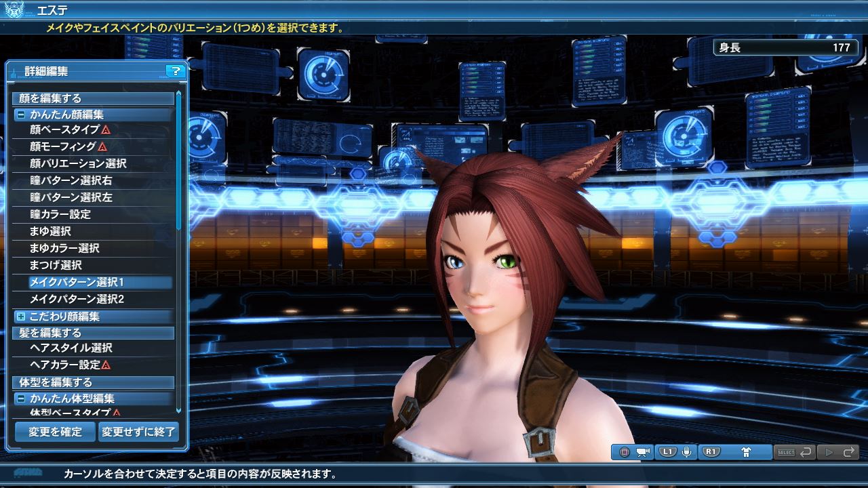Expand the こだわり顔編集 section
Viewport: 868px width, 488px height.
21,317
